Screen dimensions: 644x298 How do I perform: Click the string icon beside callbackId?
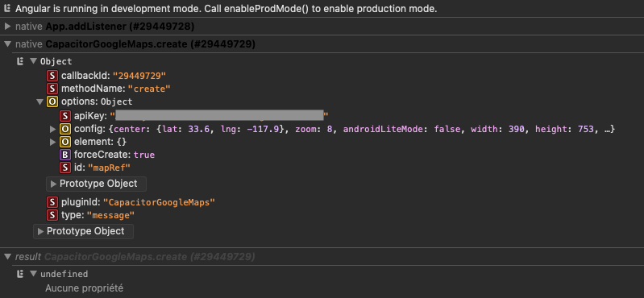52,76
